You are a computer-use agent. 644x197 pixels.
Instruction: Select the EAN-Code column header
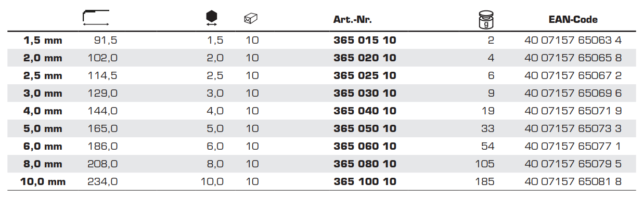573,20
